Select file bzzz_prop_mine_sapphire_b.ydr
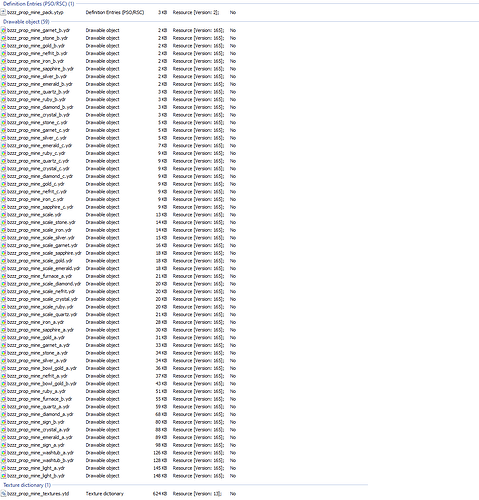 click(40, 69)
